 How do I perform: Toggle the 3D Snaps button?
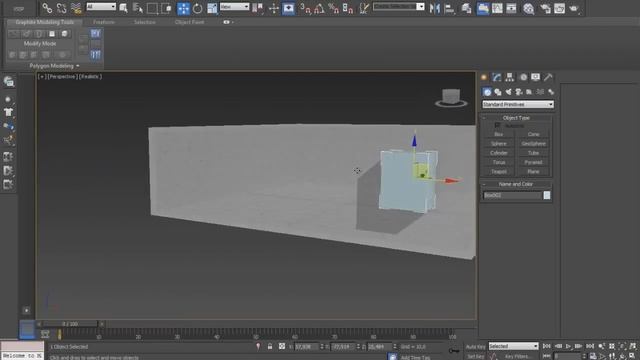click(x=305, y=8)
